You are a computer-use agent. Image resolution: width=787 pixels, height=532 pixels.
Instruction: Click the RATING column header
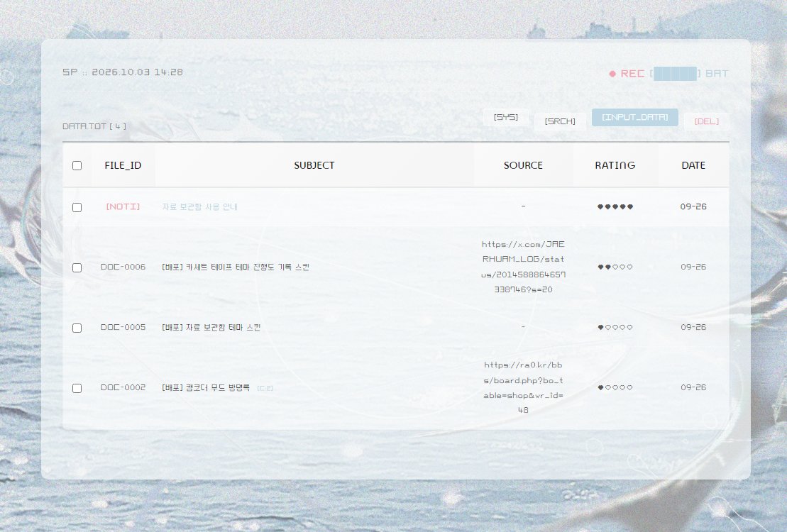pyautogui.click(x=615, y=165)
